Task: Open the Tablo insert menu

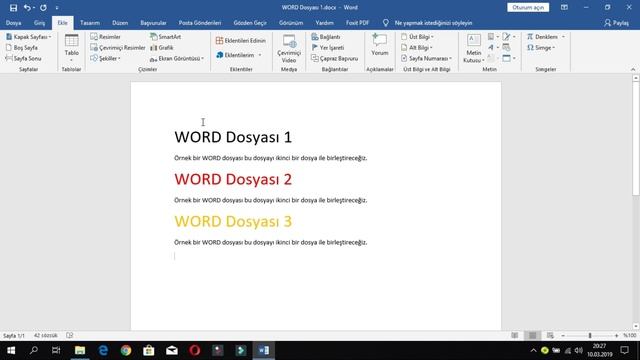Action: (71, 48)
